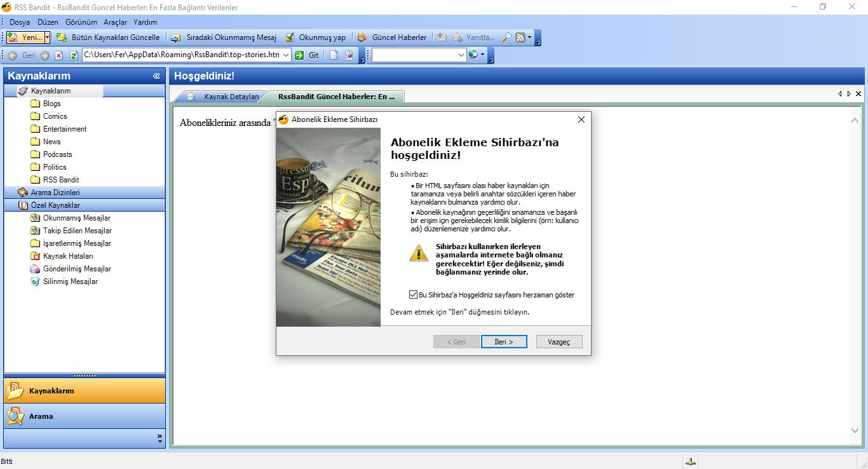Click the address URL field

[x=181, y=55]
